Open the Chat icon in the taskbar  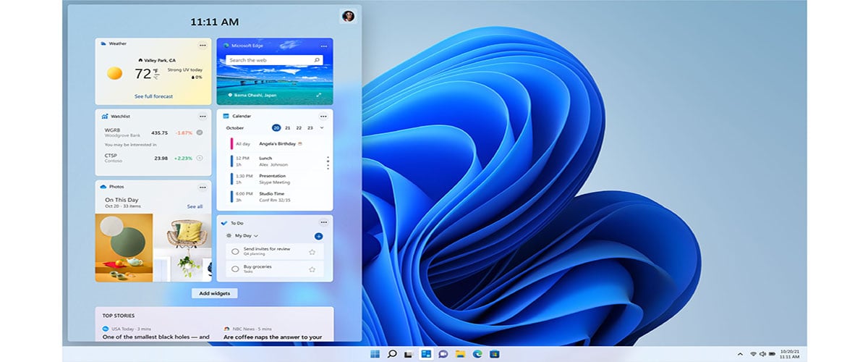443,354
